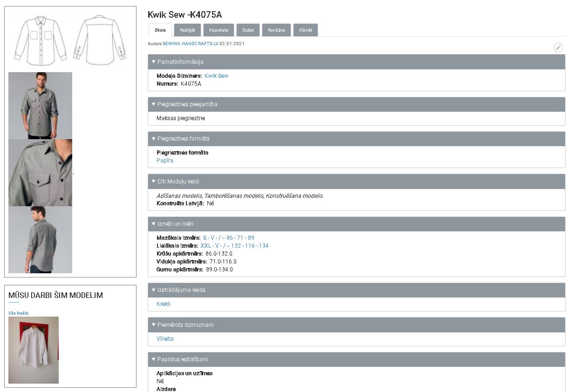Collapse the Izstrādājuma veids section

pyautogui.click(x=356, y=290)
